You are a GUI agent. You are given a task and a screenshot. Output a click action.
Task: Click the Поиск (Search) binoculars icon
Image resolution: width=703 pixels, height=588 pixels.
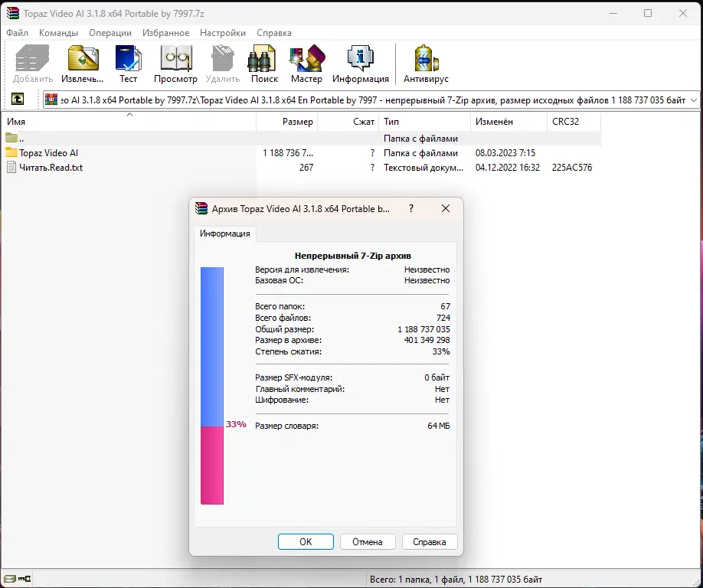pyautogui.click(x=263, y=63)
